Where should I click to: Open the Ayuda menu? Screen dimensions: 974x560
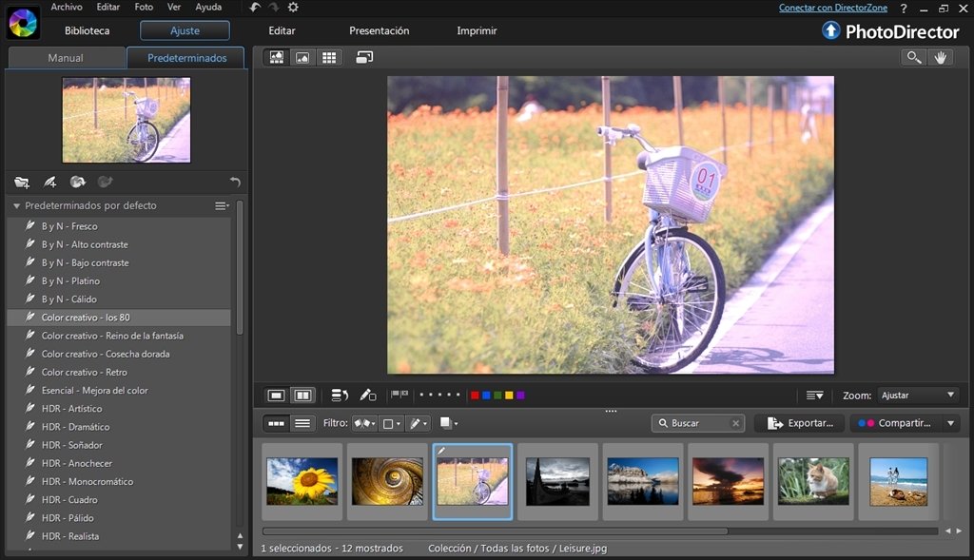tap(208, 7)
